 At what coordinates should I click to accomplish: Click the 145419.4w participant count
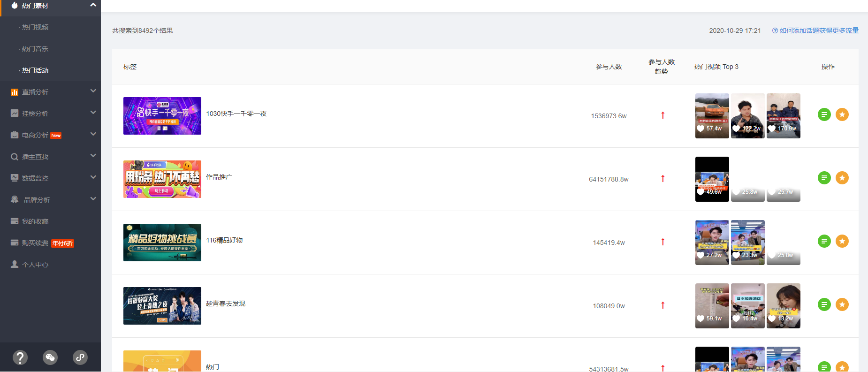pyautogui.click(x=609, y=243)
